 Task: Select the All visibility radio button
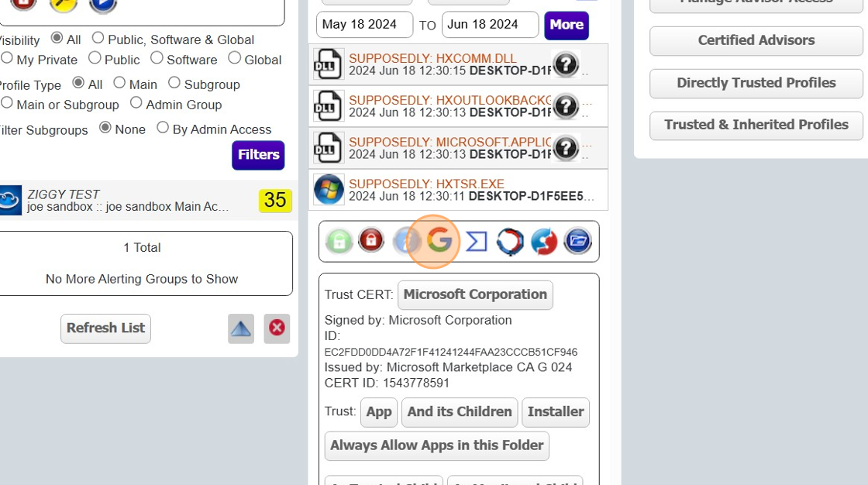click(x=55, y=40)
